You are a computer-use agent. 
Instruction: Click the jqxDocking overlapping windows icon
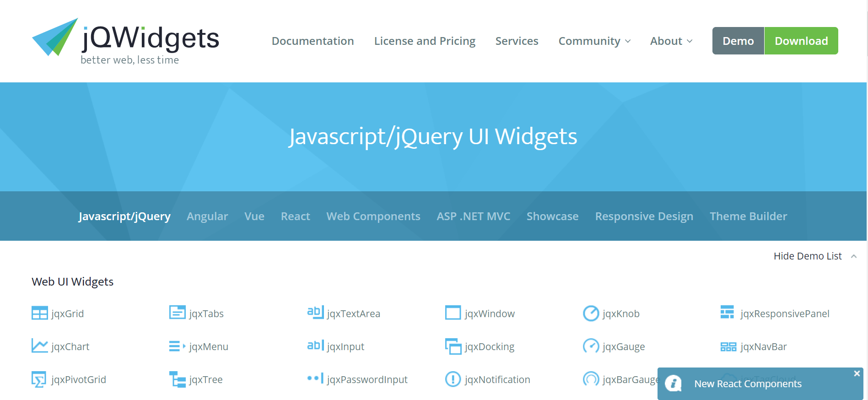[453, 346]
